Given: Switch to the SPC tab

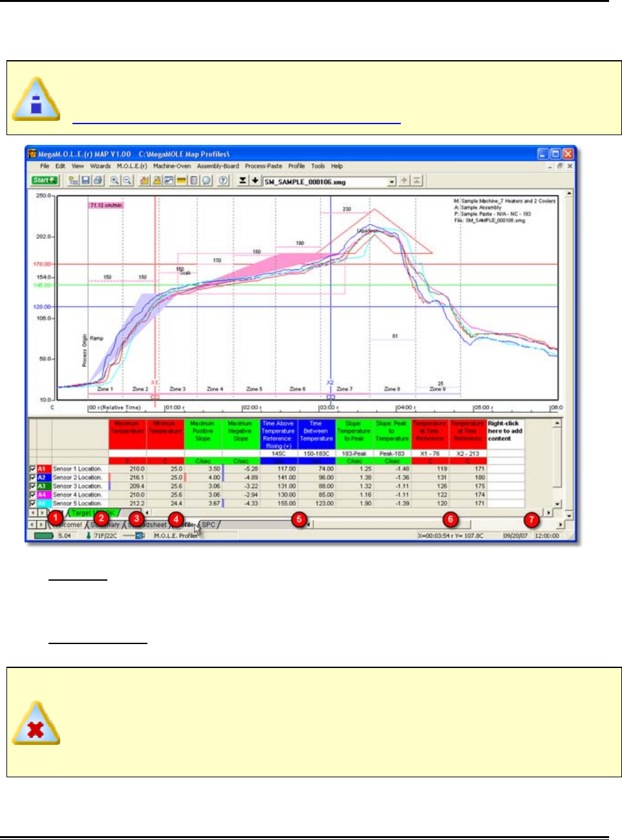Looking at the screenshot, I should pos(208,525).
